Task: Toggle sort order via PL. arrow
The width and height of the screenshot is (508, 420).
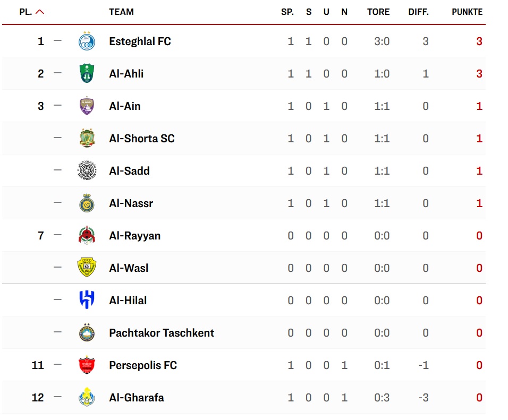Action: point(40,12)
